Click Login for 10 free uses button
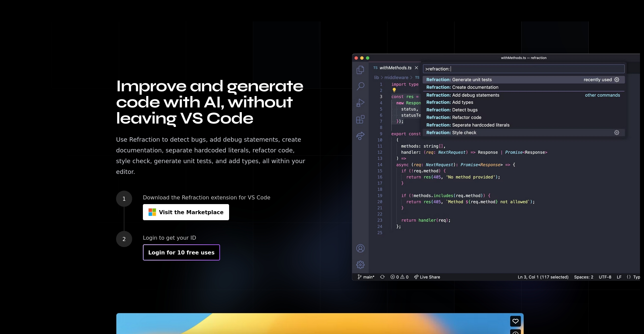 click(181, 252)
